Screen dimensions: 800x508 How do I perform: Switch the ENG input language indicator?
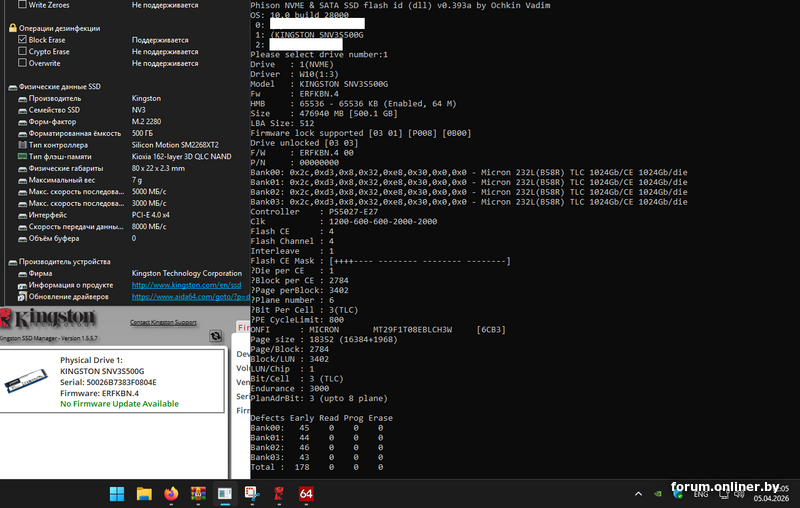[701, 493]
